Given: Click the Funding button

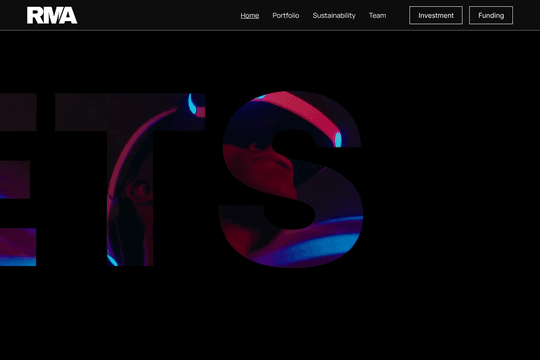Looking at the screenshot, I should tap(491, 16).
